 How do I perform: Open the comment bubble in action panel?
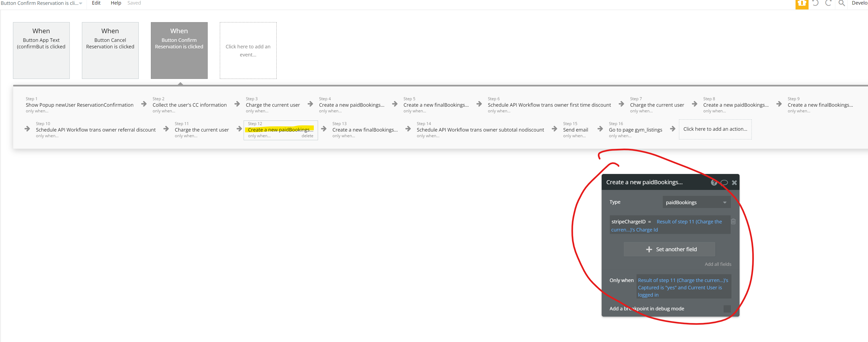(x=724, y=182)
